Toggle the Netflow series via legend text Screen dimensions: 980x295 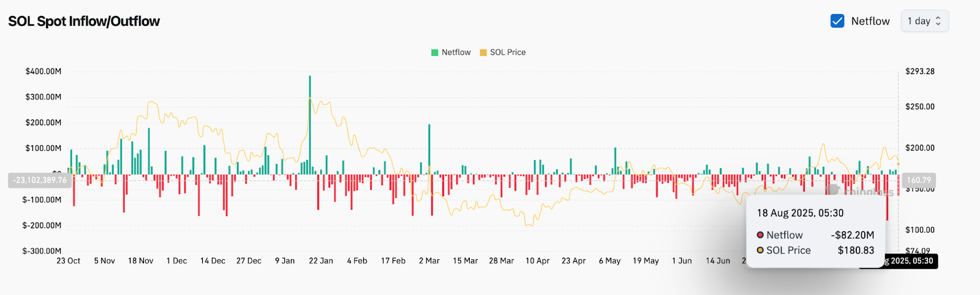(x=456, y=53)
